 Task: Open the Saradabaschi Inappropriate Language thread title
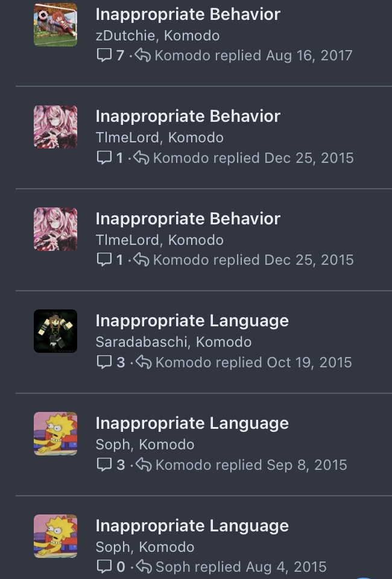click(x=192, y=320)
